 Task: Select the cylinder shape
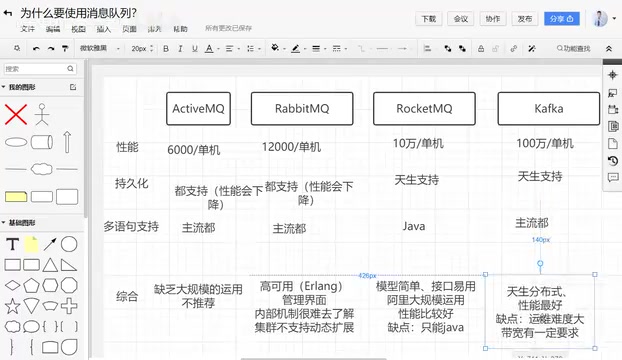pos(42,142)
